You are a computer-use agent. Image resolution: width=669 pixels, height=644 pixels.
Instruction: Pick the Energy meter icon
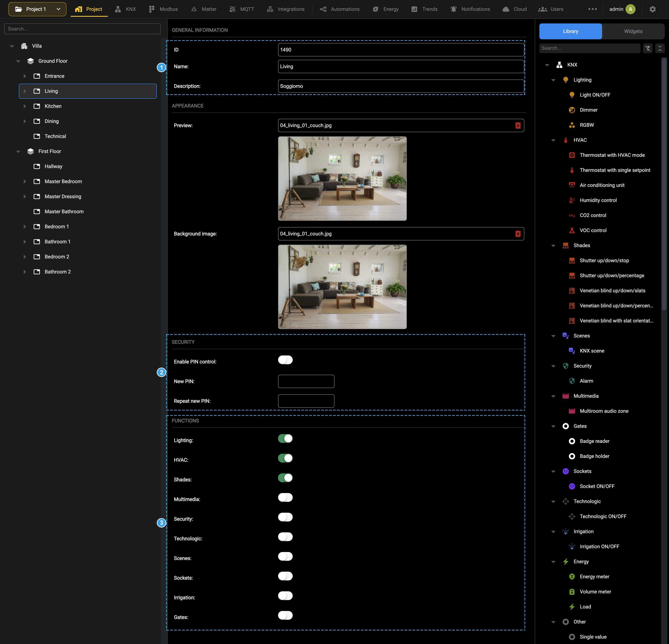coord(572,576)
